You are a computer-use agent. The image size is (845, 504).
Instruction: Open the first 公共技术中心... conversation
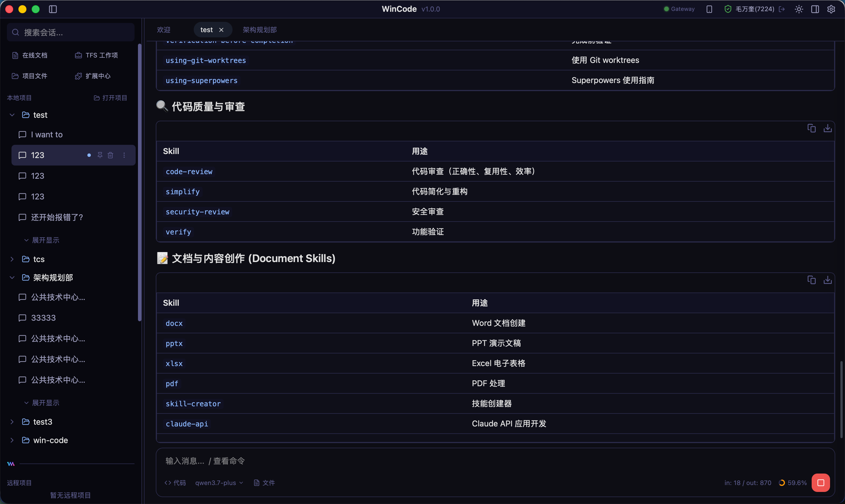pyautogui.click(x=73, y=297)
